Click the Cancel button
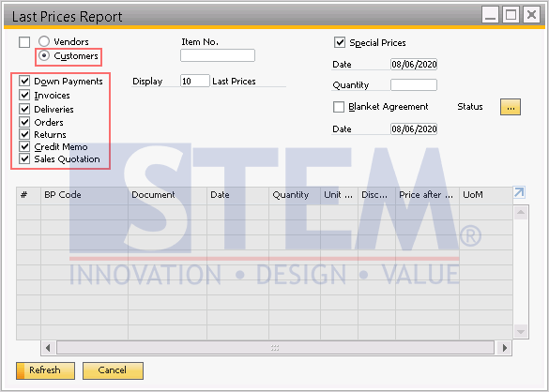 [x=113, y=370]
